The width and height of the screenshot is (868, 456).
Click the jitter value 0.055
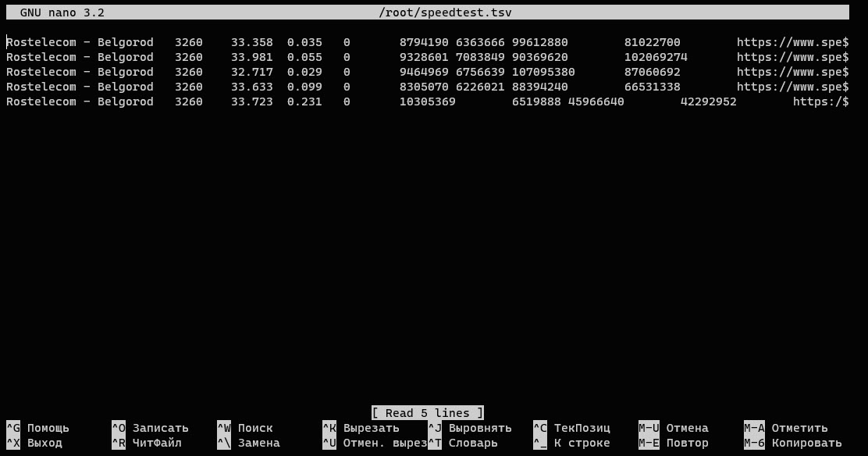click(304, 57)
